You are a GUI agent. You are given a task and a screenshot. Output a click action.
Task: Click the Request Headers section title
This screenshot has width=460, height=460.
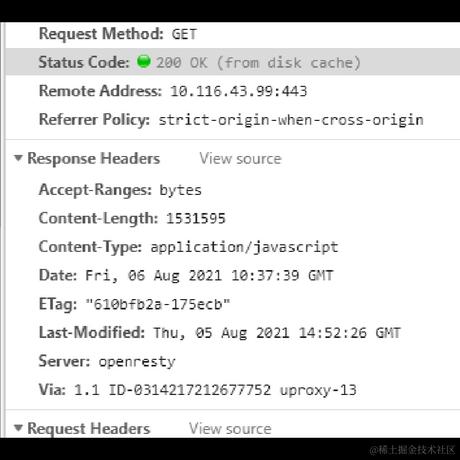[89, 429]
